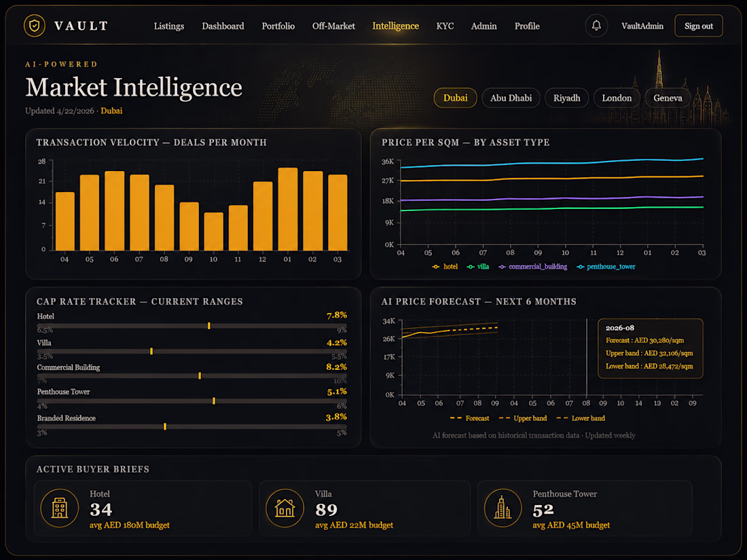The height and width of the screenshot is (560, 747).
Task: Click the 2026-08 tooltip date
Action: 620,328
